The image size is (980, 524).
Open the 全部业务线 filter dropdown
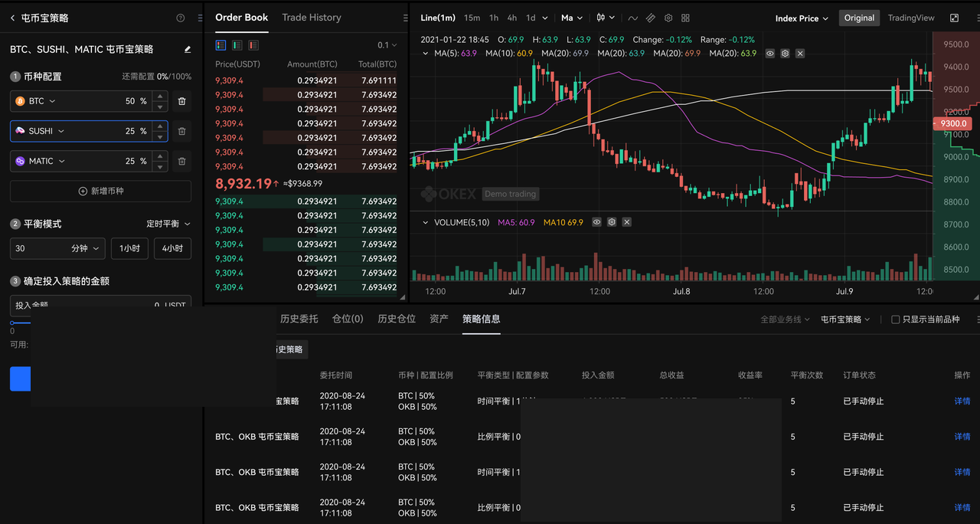click(x=785, y=319)
